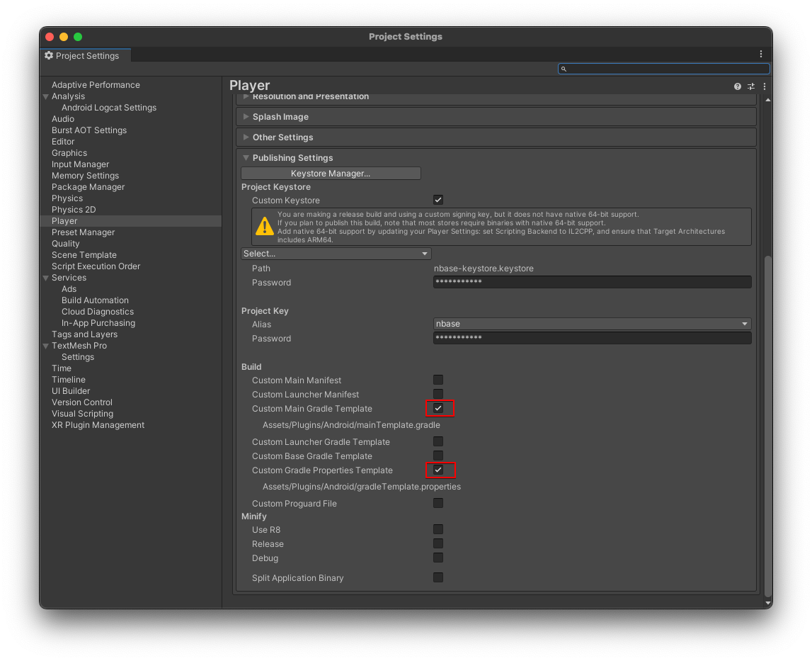The width and height of the screenshot is (812, 661).
Task: Select Version Control category
Action: click(x=82, y=402)
